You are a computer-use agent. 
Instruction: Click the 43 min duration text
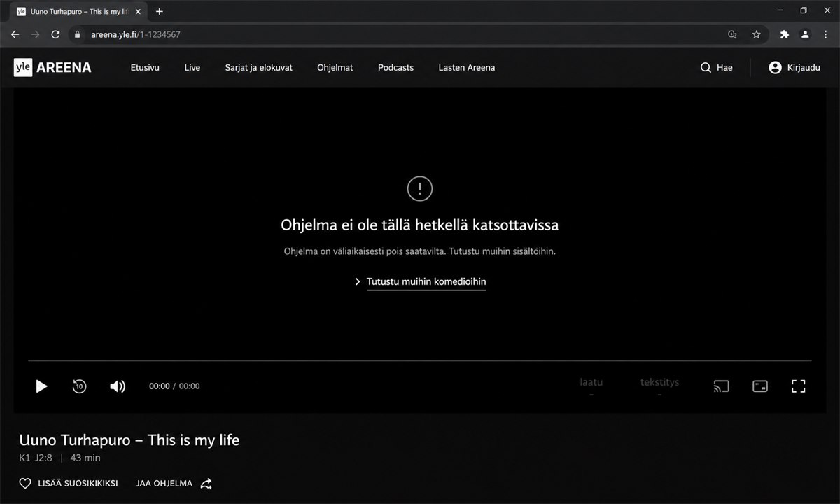pos(85,458)
